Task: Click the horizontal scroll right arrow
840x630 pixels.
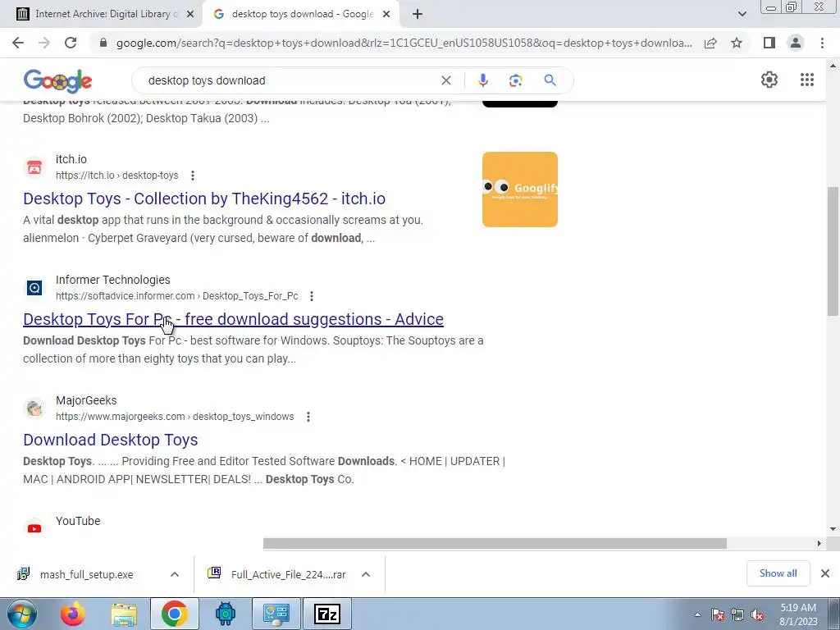Action: (819, 543)
